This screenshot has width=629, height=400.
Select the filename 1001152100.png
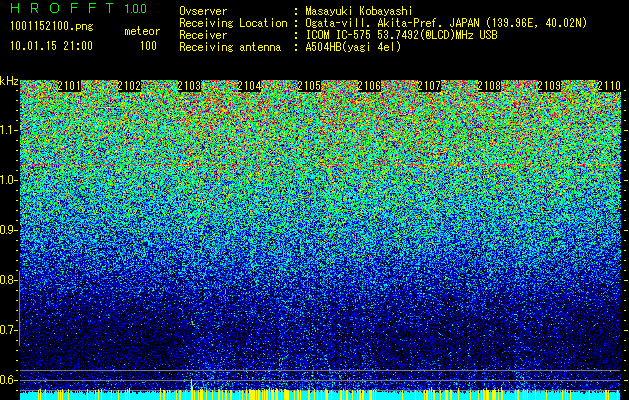pos(52,27)
